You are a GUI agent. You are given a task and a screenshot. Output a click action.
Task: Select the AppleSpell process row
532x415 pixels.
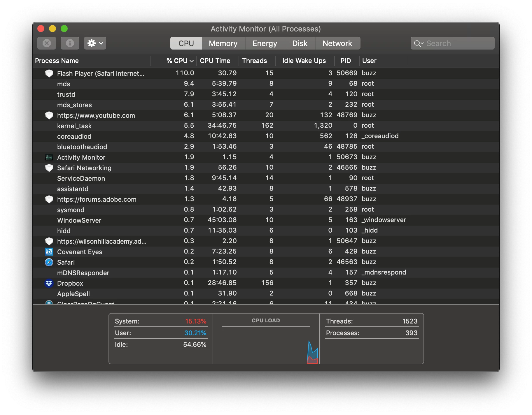tap(266, 294)
